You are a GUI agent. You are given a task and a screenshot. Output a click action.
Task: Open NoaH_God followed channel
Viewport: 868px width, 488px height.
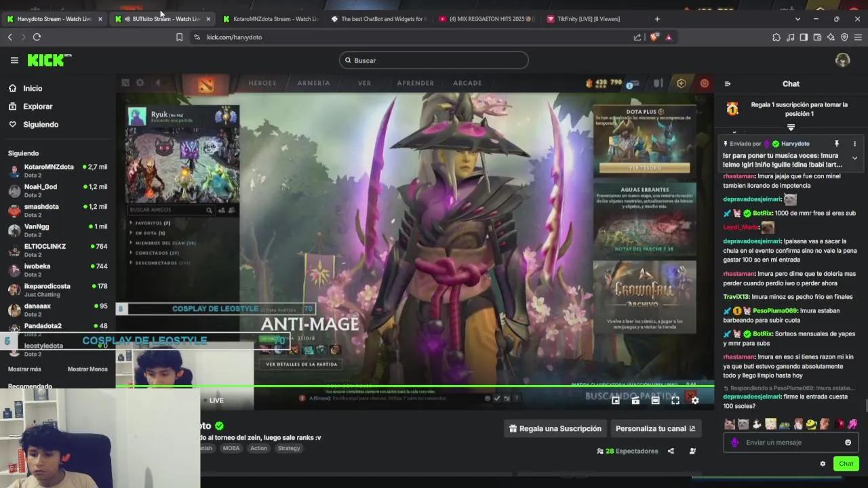pyautogui.click(x=58, y=190)
